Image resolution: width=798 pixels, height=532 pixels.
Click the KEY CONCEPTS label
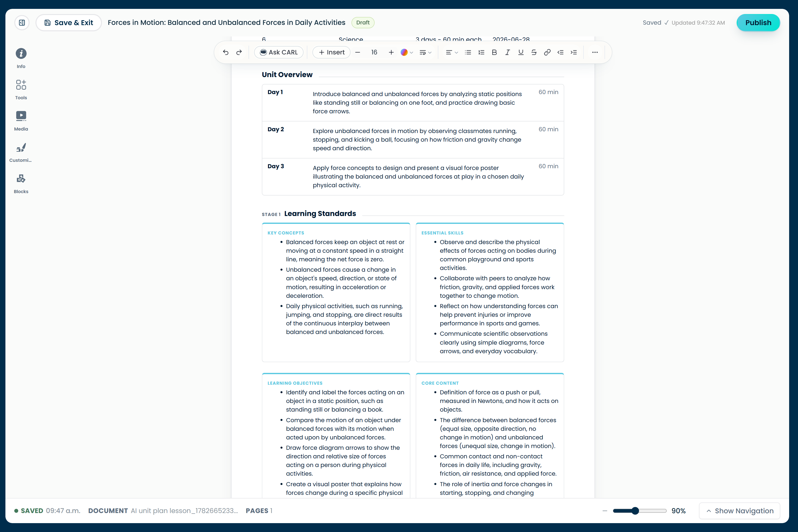(x=286, y=233)
